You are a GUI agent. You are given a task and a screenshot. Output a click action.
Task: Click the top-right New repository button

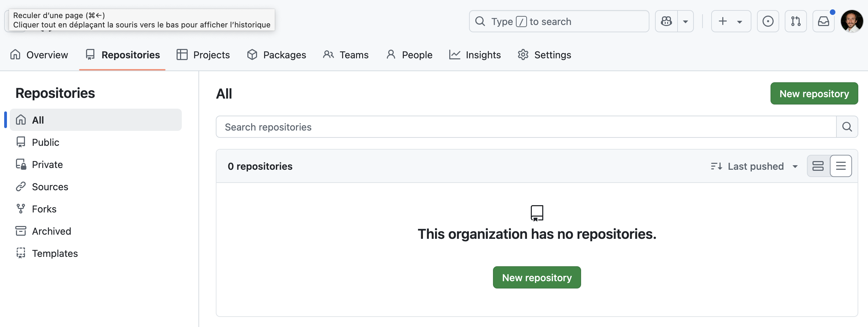[814, 94]
